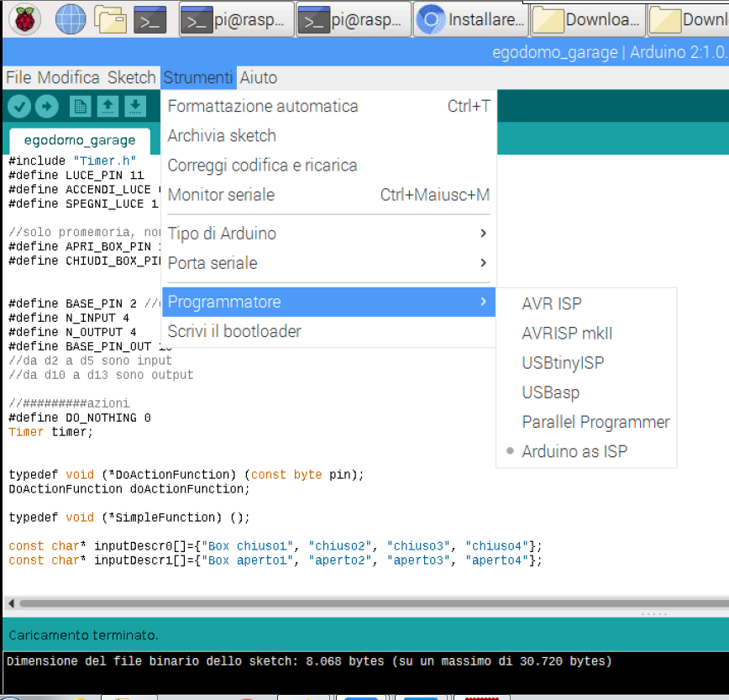Click the 'typedef void (*SimpleFunction) ();' line
Image resolution: width=729 pixels, height=700 pixels.
coord(129,518)
